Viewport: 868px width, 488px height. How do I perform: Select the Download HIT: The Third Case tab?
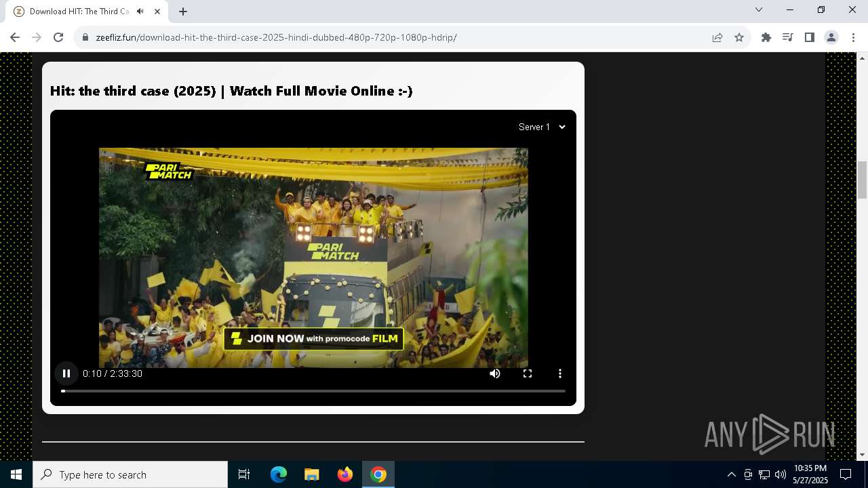click(79, 12)
